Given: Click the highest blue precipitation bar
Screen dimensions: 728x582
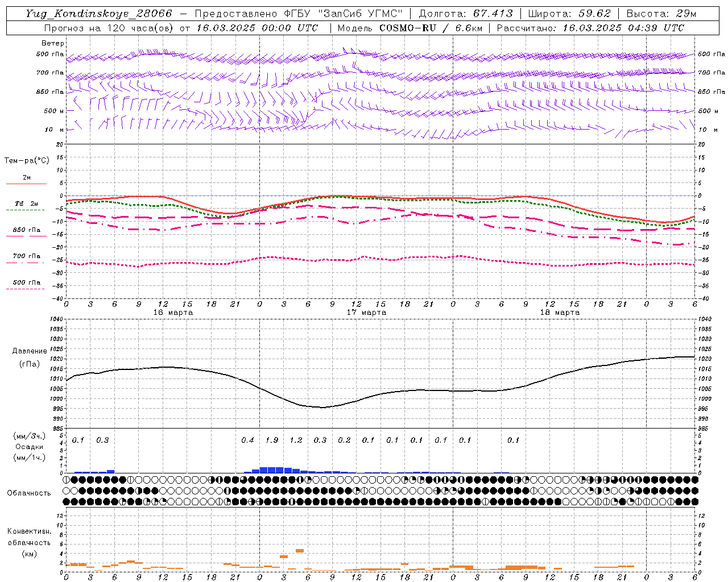Looking at the screenshot, I should (x=272, y=470).
